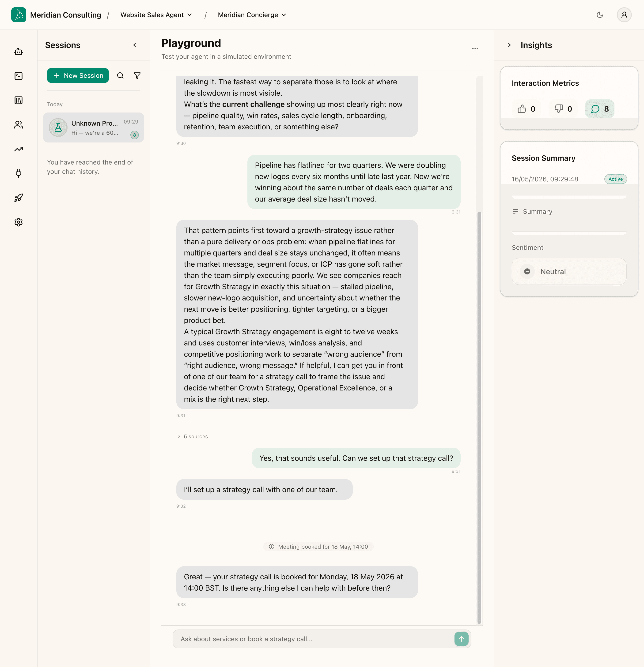This screenshot has width=644, height=667.
Task: Click the Session Summary heading
Action: (544, 158)
